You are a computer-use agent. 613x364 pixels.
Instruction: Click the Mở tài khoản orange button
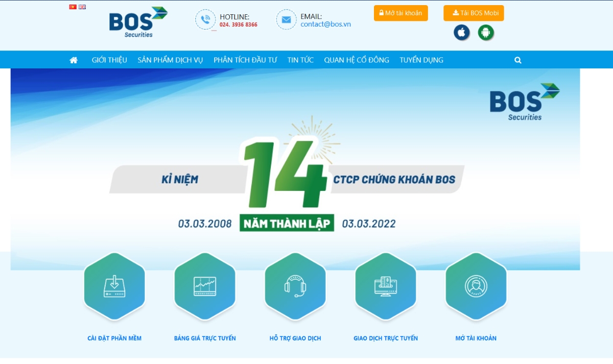point(400,13)
